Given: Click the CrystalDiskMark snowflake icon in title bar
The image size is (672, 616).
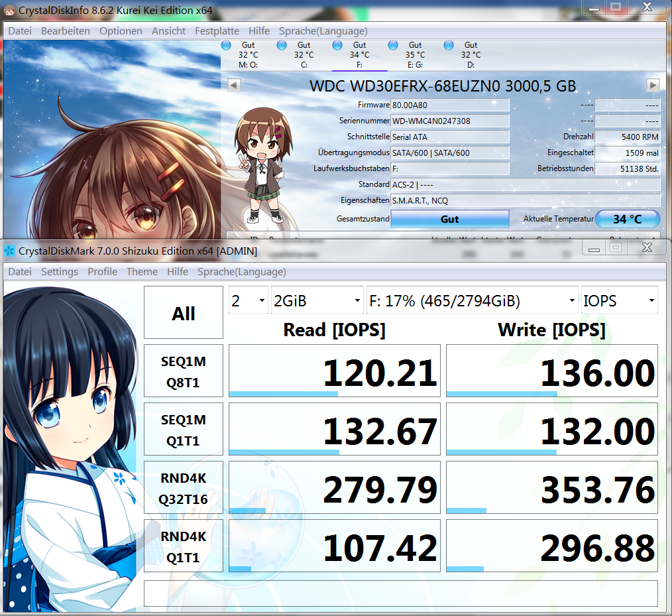Looking at the screenshot, I should (x=9, y=251).
